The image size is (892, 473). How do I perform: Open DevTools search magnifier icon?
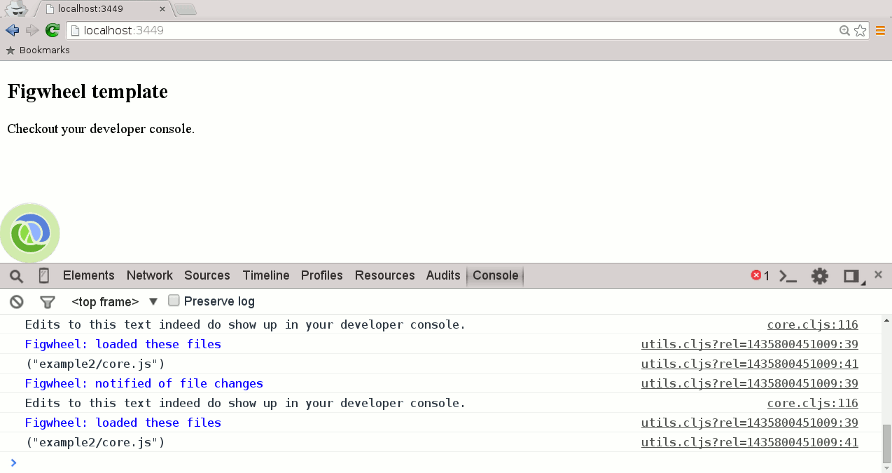16,276
